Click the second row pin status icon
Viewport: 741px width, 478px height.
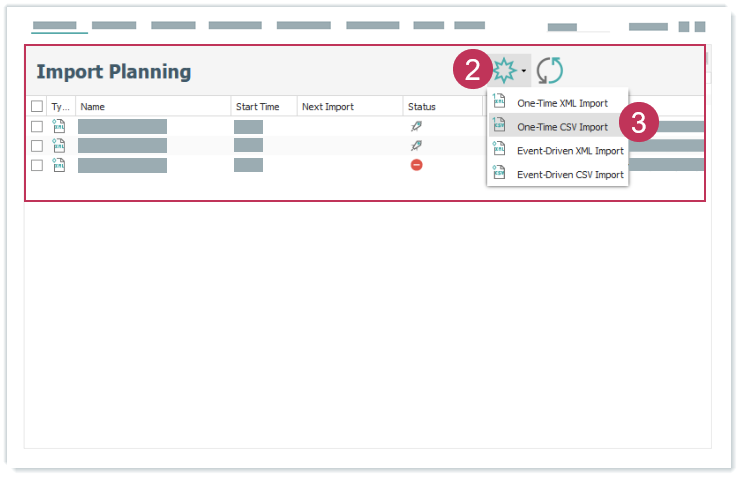(x=417, y=146)
